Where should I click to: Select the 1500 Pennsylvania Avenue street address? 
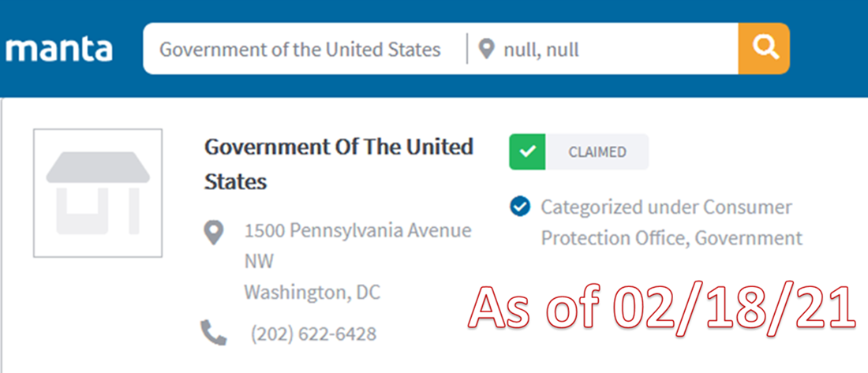pos(357,231)
